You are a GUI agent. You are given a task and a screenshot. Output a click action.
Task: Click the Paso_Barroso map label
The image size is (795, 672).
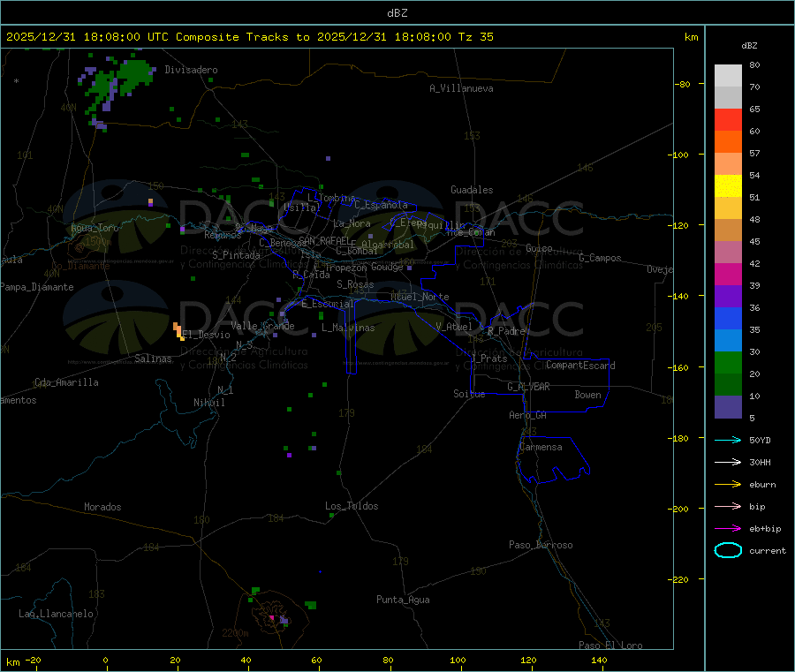[541, 545]
